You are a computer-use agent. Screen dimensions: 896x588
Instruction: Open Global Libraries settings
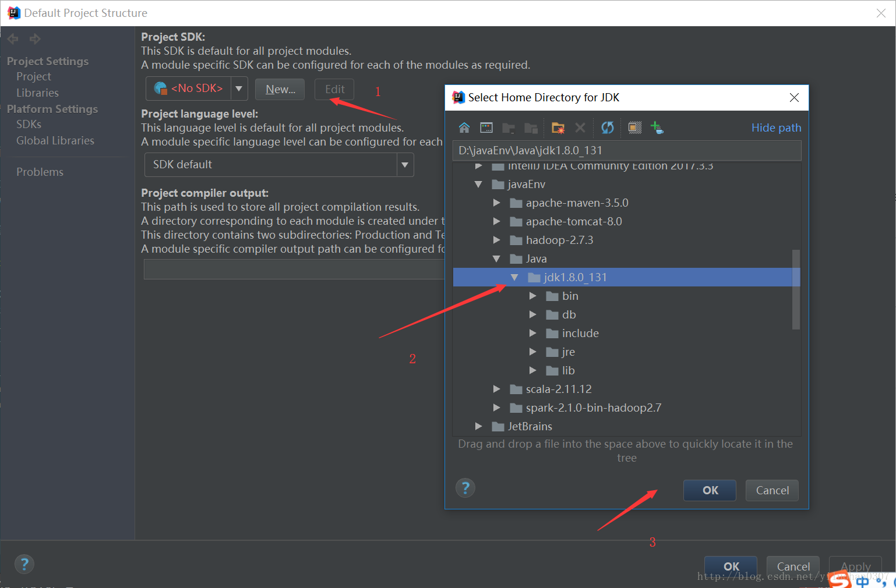(55, 141)
